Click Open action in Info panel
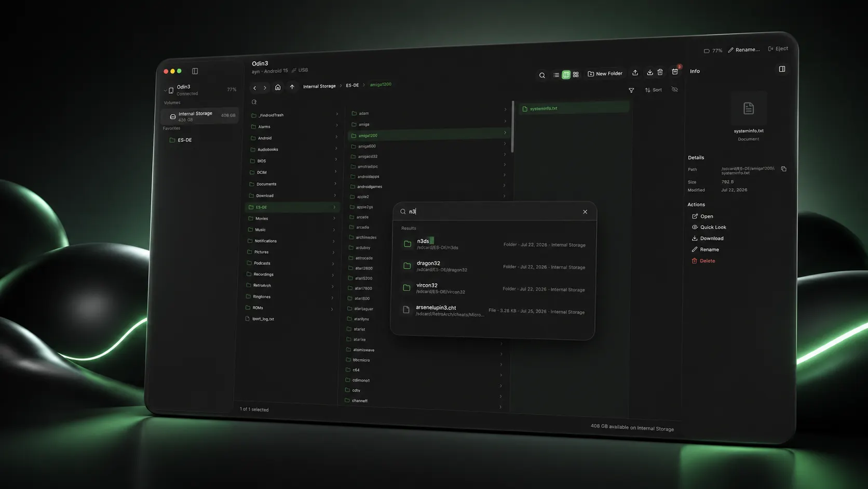Screen dimensions: 868x489 (x=702, y=216)
